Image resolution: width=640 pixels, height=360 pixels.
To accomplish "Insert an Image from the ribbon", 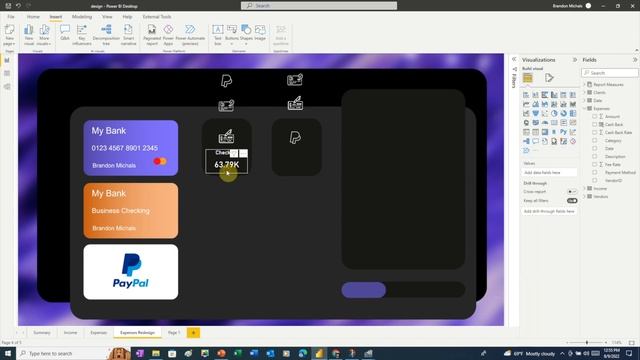I will point(260,33).
